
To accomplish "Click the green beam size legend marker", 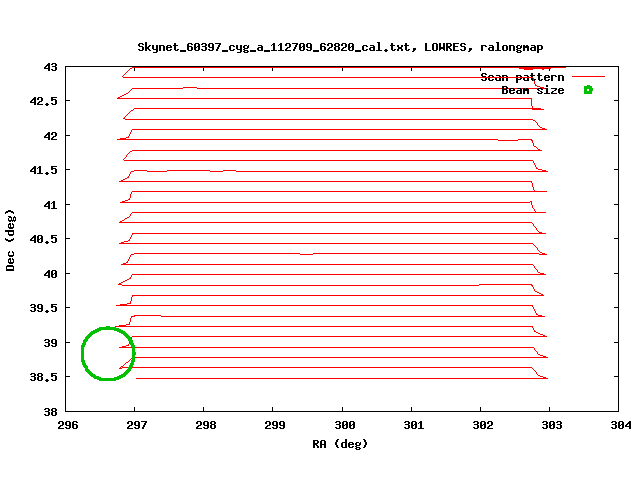I will 588,90.
